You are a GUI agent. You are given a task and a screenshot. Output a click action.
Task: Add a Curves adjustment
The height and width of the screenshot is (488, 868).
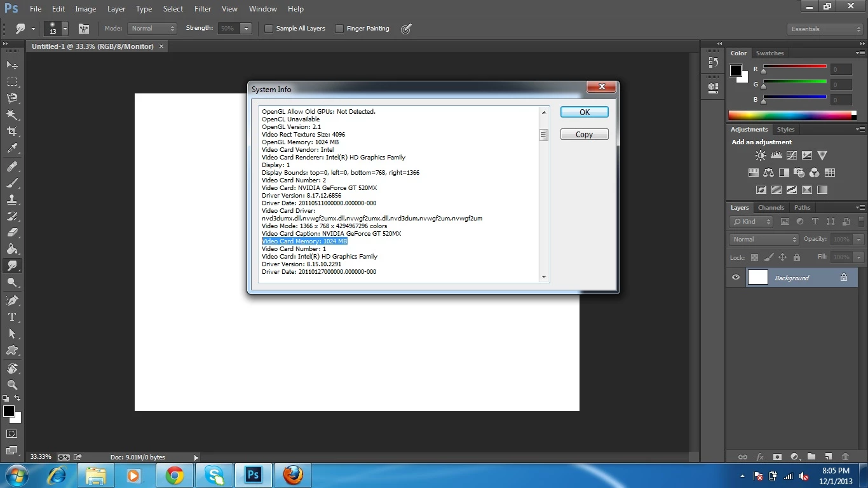[791, 155]
